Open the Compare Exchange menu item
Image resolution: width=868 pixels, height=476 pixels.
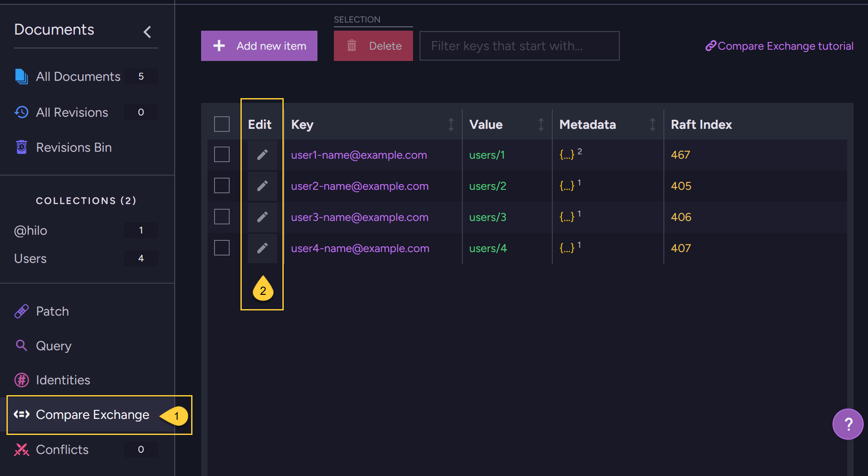[92, 415]
